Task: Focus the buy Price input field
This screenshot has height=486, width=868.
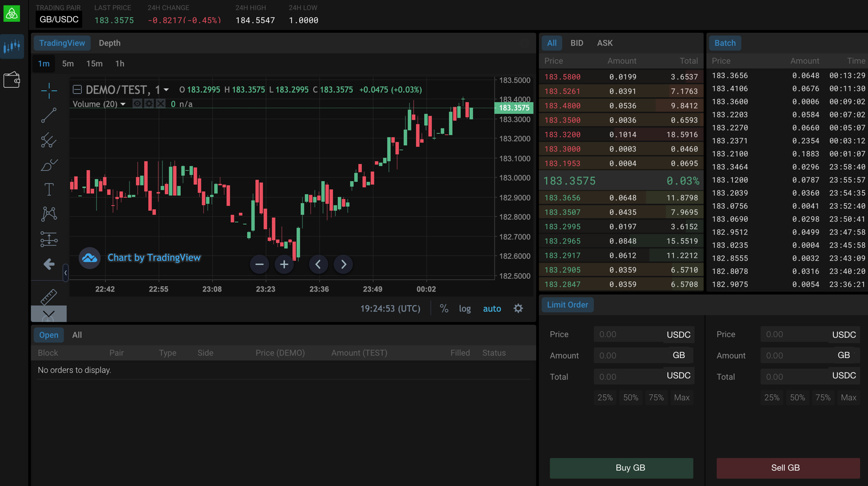Action: (x=644, y=335)
